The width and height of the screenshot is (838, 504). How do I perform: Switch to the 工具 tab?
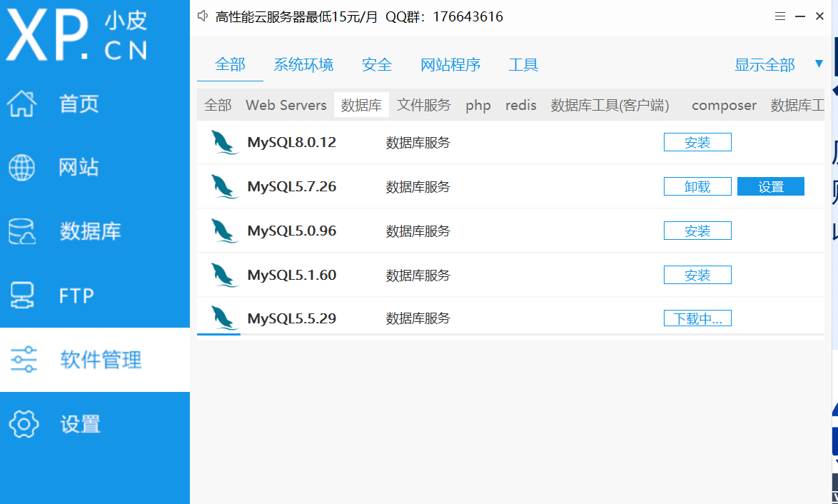523,65
